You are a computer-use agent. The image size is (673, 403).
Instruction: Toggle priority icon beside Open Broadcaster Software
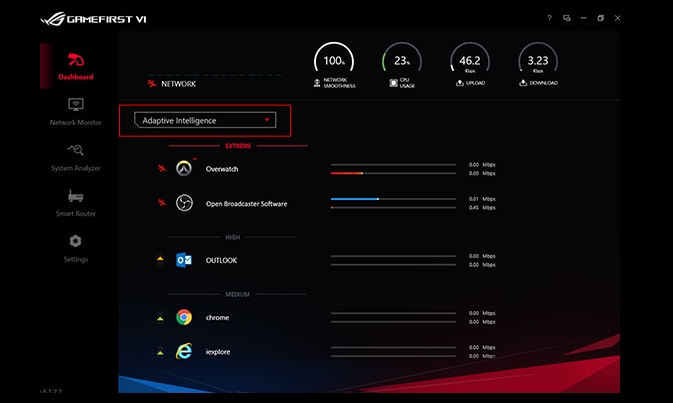tap(159, 203)
